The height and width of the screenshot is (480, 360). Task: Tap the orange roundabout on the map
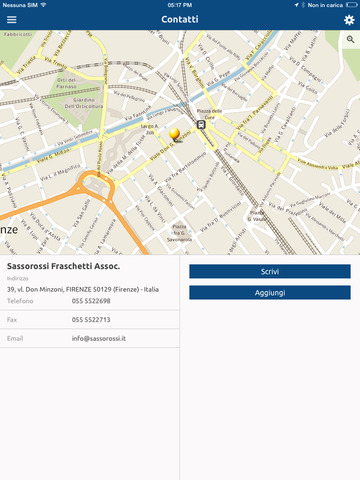click(x=96, y=185)
